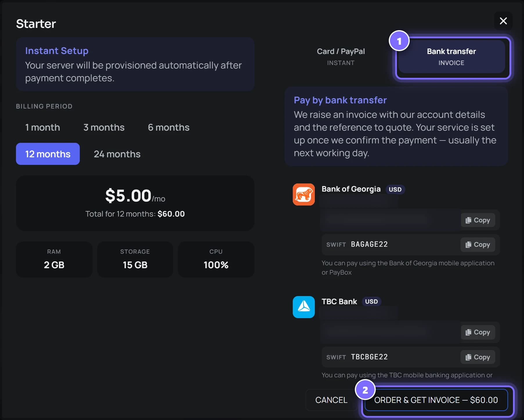Switch to Card / PayPal payment tab
The width and height of the screenshot is (524, 420).
[341, 57]
